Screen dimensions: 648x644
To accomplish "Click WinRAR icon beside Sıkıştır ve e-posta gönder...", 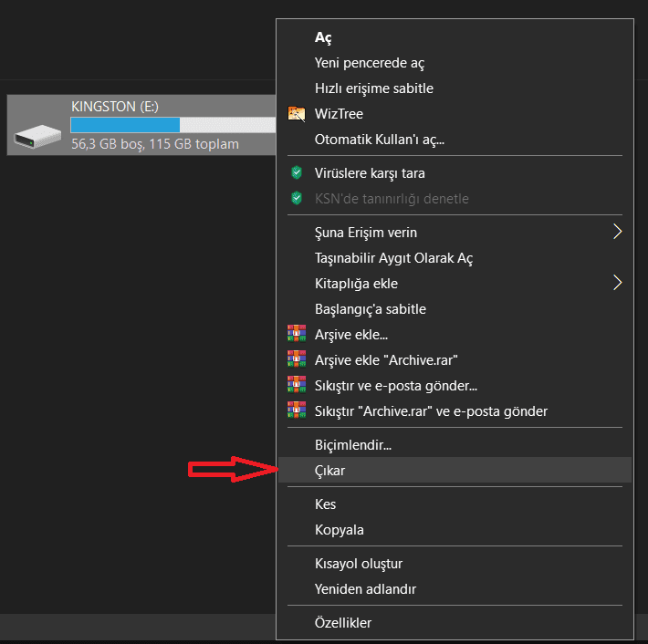I will tap(296, 386).
